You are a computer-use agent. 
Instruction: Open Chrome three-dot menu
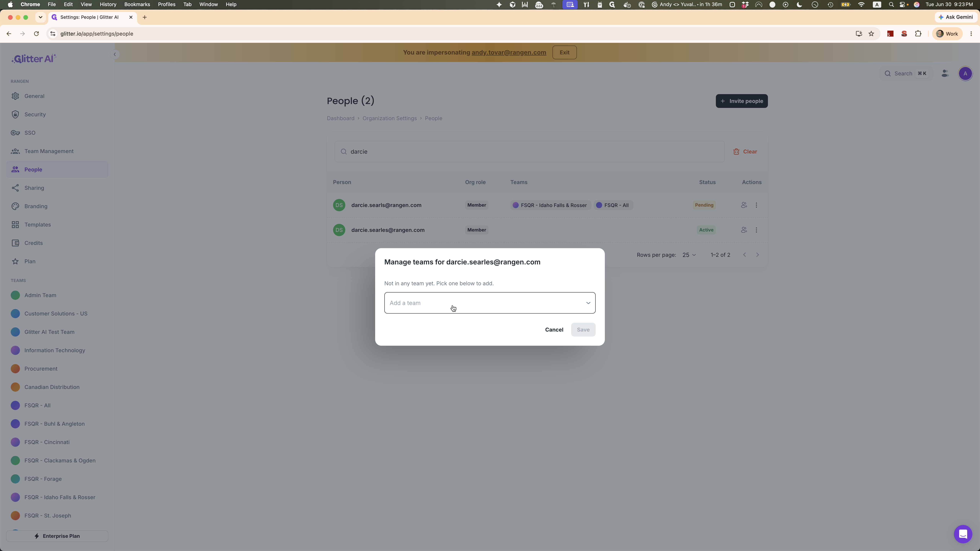tap(971, 34)
